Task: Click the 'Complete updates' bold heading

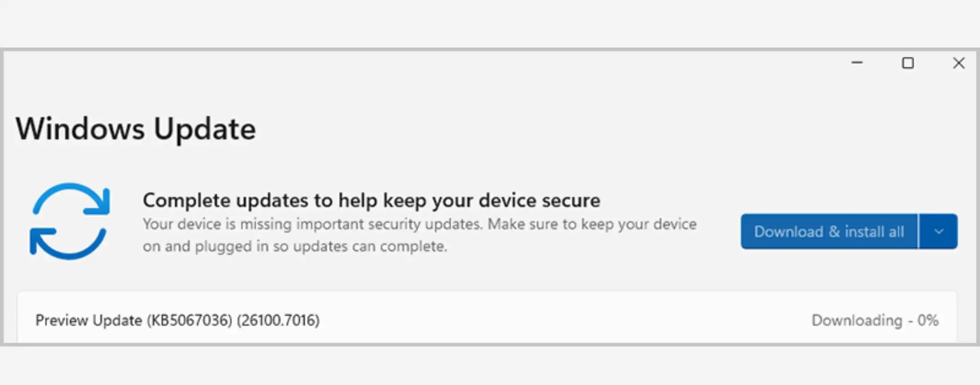Action: coord(371,200)
